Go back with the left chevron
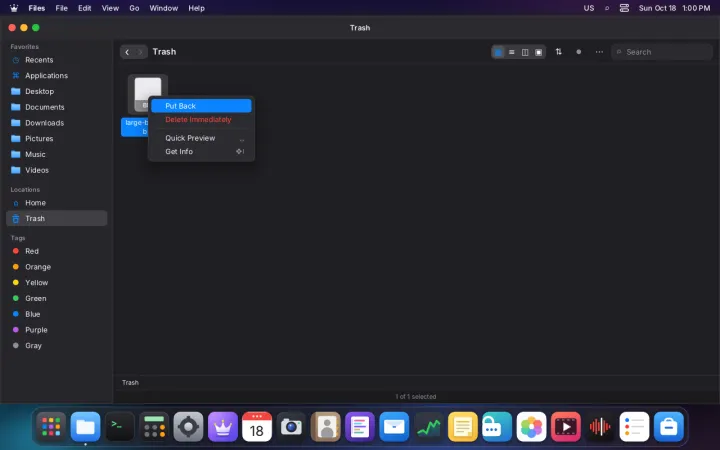 (127, 52)
